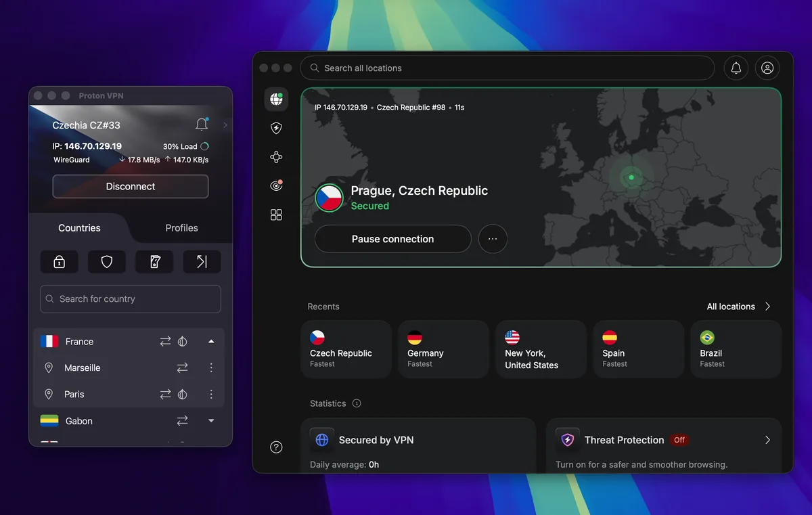Click the IP 146.70.129.19 text in Proton VPN

pyautogui.click(x=87, y=146)
